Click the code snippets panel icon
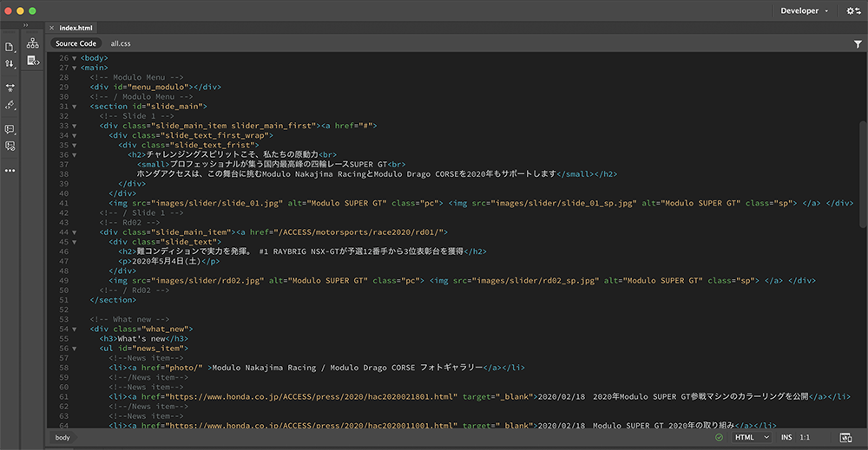 [33, 61]
